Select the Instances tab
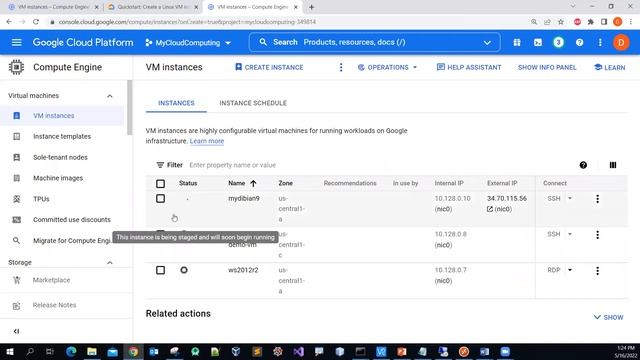This screenshot has height=360, width=640. (176, 103)
